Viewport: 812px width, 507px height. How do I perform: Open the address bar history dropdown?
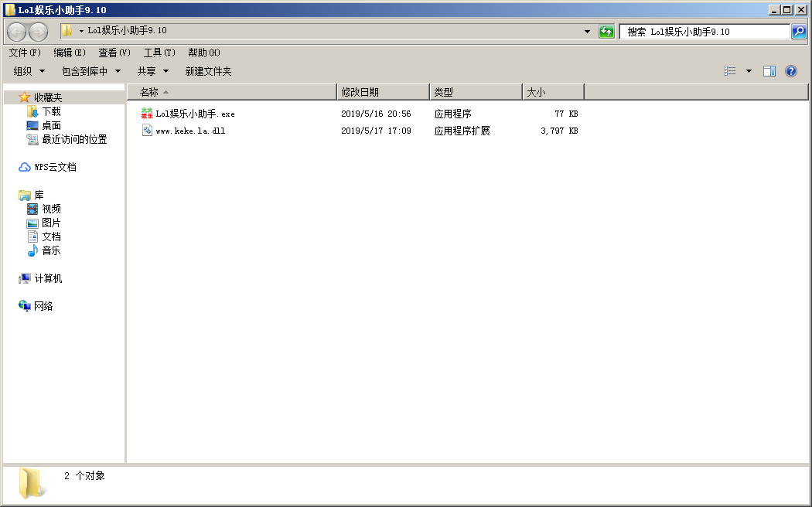coord(587,32)
